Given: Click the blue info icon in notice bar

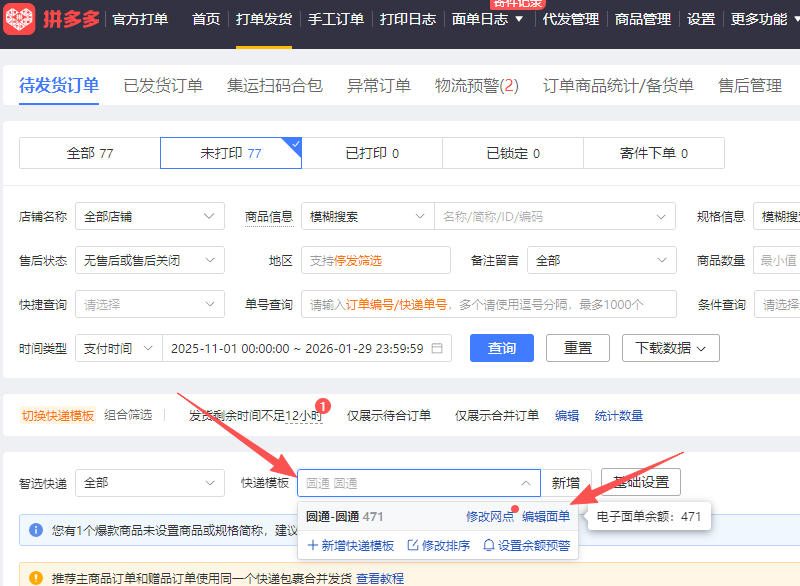Looking at the screenshot, I should [36, 530].
